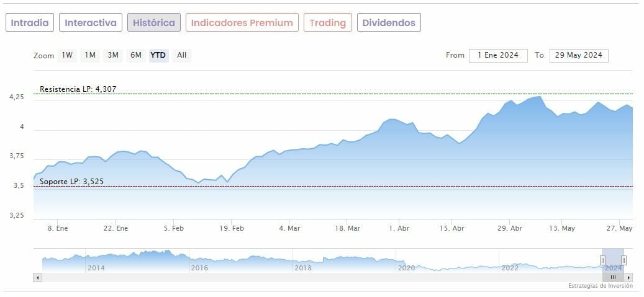Image resolution: width=644 pixels, height=297 pixels.
Task: Set zoom to 3M
Action: click(x=113, y=55)
